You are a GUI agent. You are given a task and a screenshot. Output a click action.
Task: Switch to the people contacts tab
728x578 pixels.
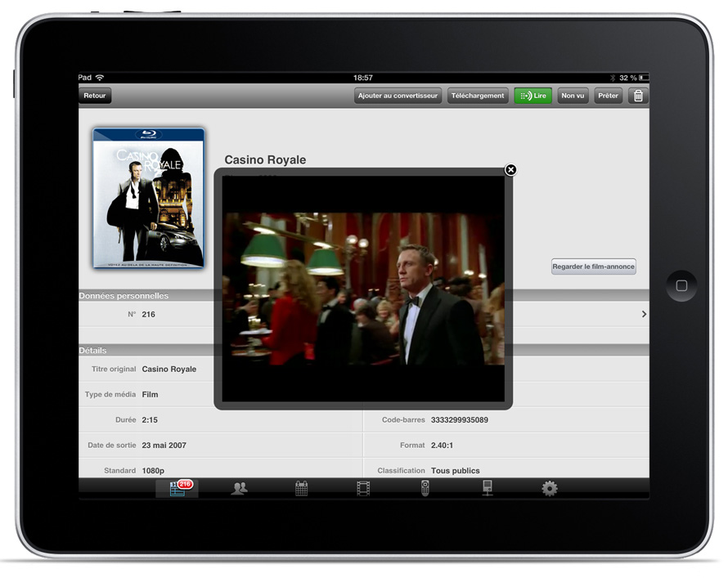[239, 488]
